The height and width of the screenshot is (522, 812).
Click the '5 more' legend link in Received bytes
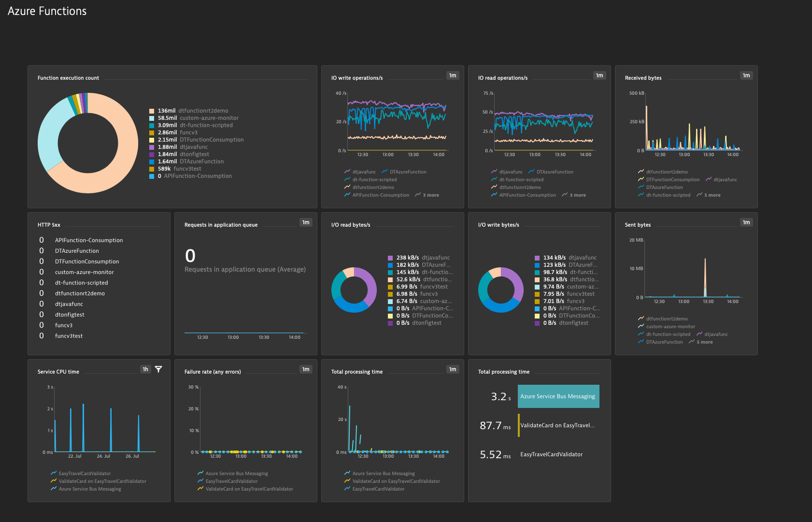click(709, 195)
